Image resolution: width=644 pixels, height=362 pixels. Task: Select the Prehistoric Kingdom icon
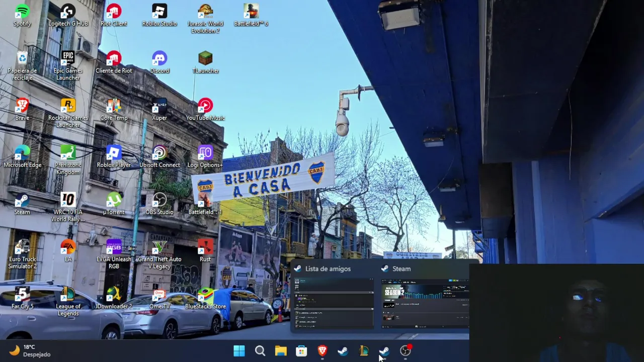point(68,160)
